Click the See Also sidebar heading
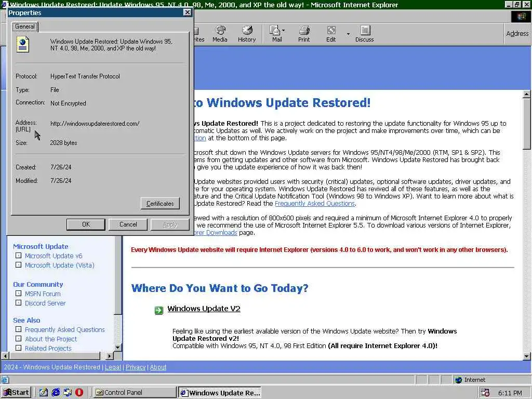 pos(26,320)
